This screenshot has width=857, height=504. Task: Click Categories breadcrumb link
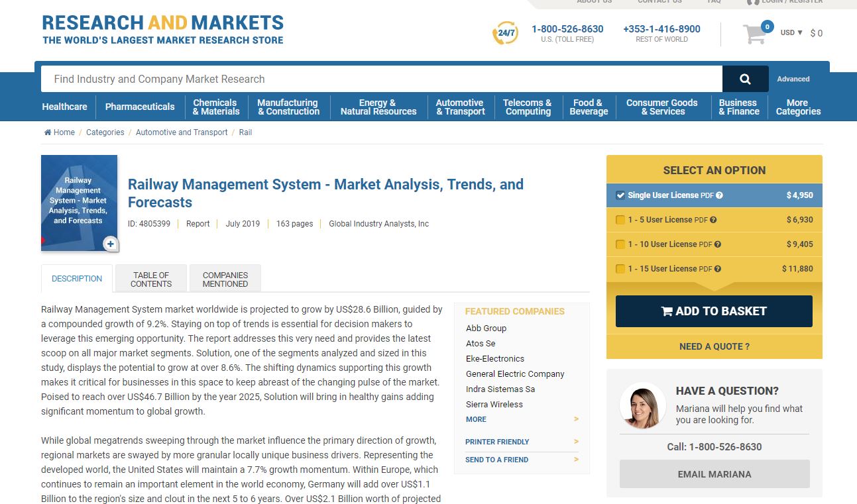pos(105,132)
